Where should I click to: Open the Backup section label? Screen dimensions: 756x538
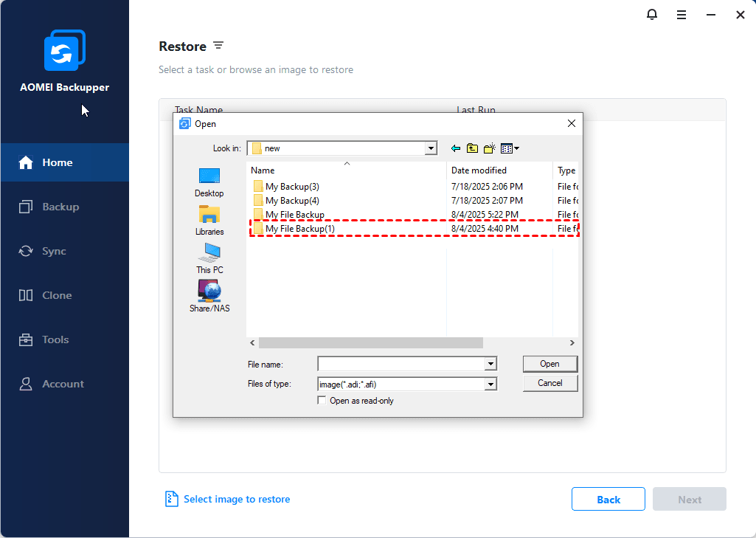tap(60, 207)
